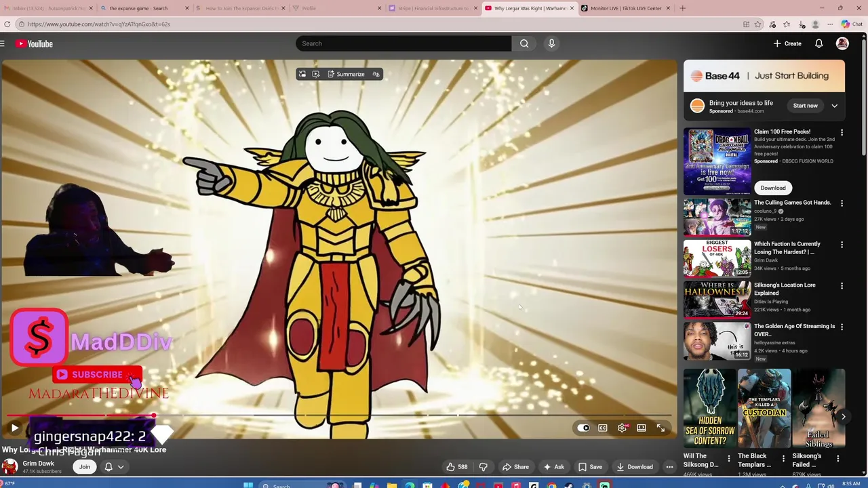Open more actions ellipsis under video

click(669, 466)
